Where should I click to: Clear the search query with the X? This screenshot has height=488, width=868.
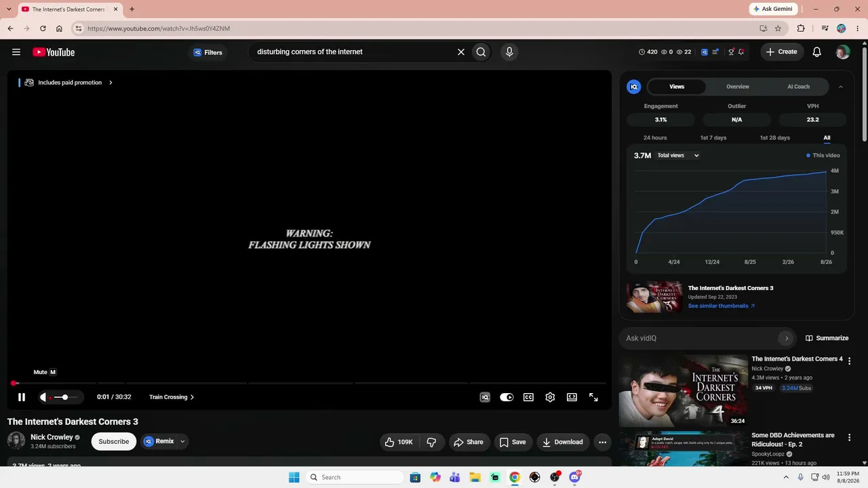(x=461, y=52)
